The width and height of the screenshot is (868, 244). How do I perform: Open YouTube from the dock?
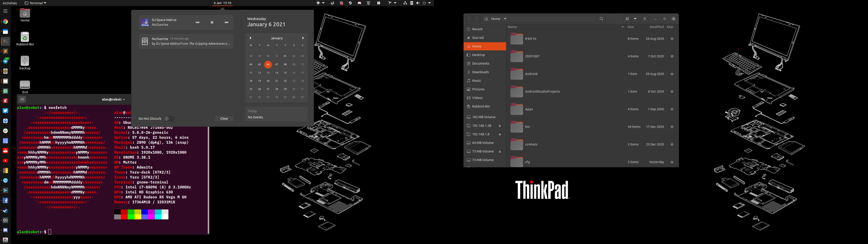coord(5,160)
